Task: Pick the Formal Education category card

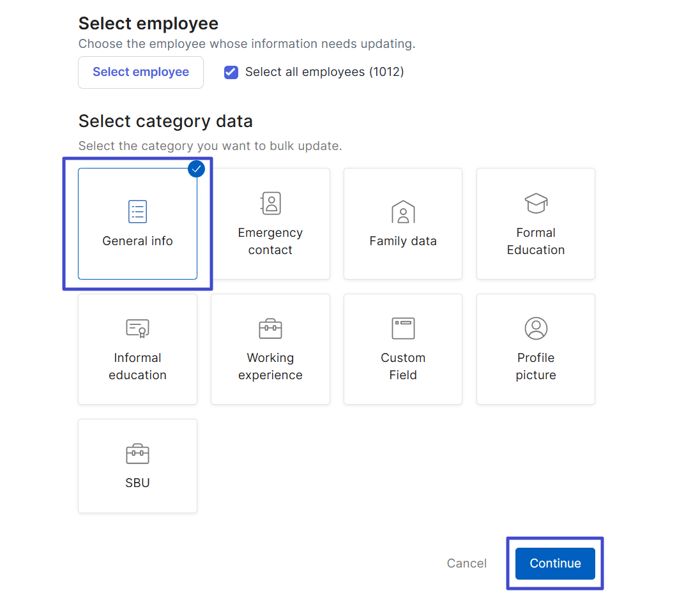Action: point(536,223)
